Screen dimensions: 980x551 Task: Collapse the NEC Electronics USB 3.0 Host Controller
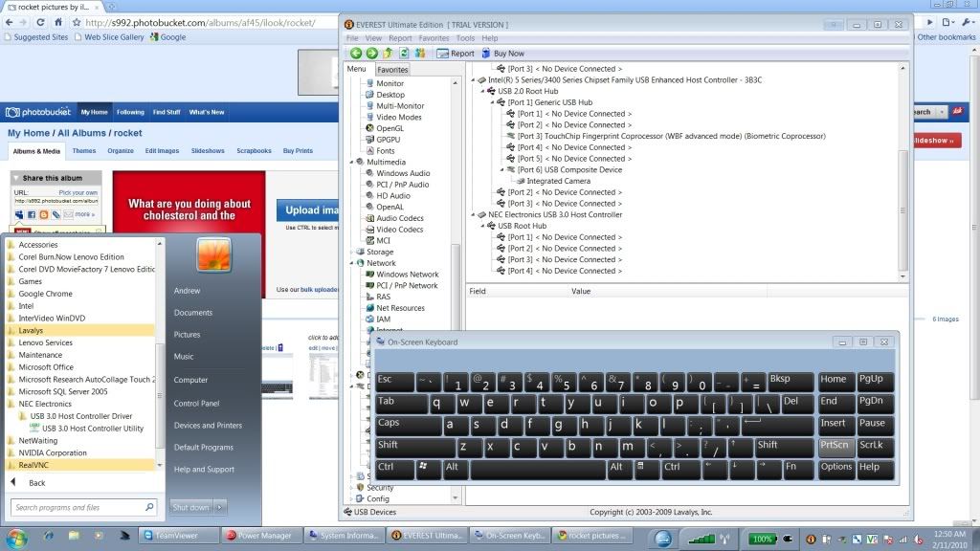coord(473,215)
